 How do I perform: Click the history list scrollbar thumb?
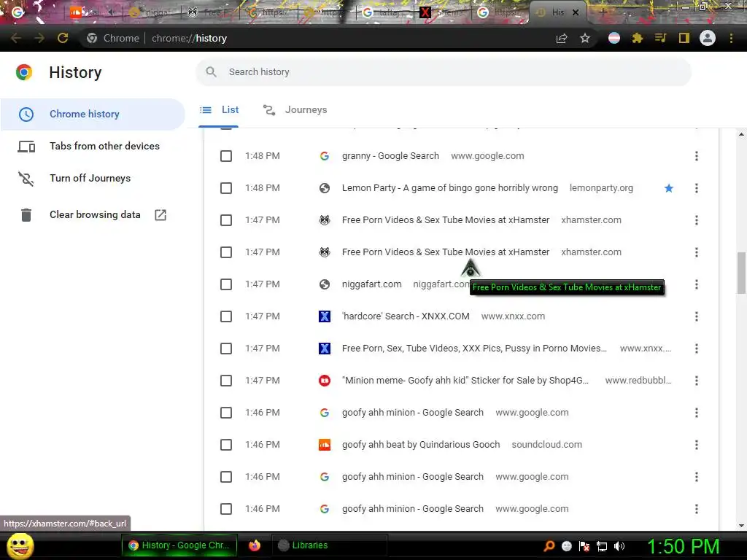pyautogui.click(x=741, y=273)
